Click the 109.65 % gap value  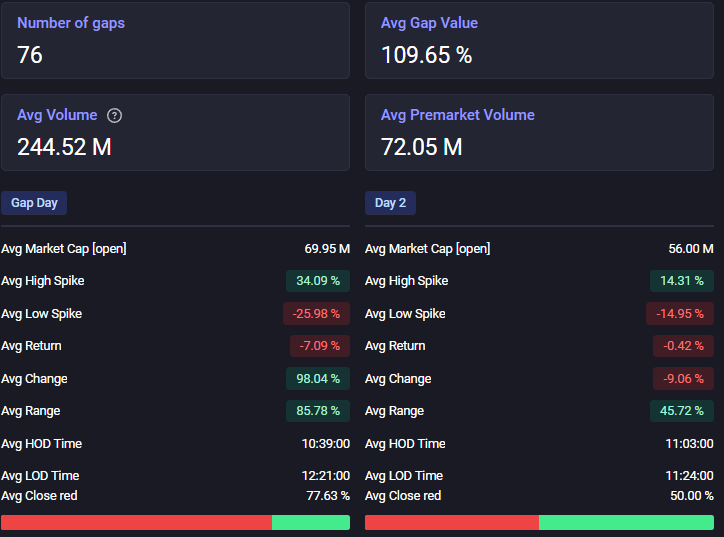tap(427, 55)
